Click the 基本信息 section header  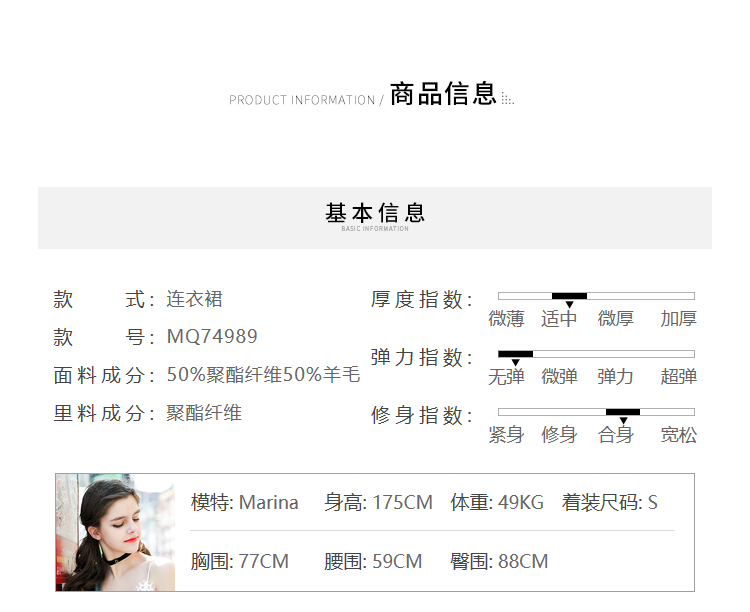[375, 213]
